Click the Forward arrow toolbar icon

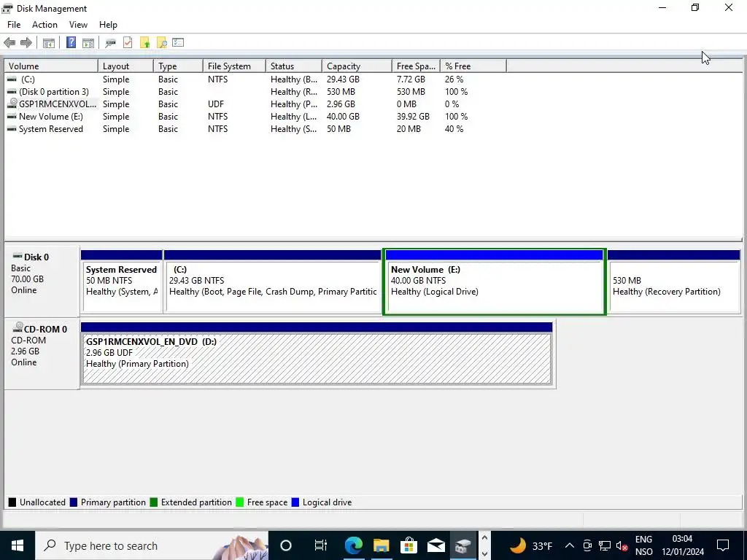[x=26, y=43]
